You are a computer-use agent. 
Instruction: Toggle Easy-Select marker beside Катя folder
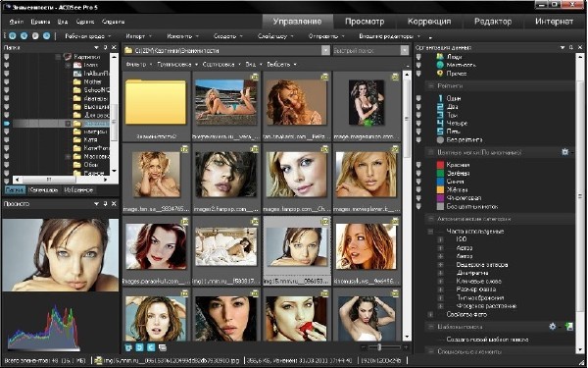tap(7, 139)
